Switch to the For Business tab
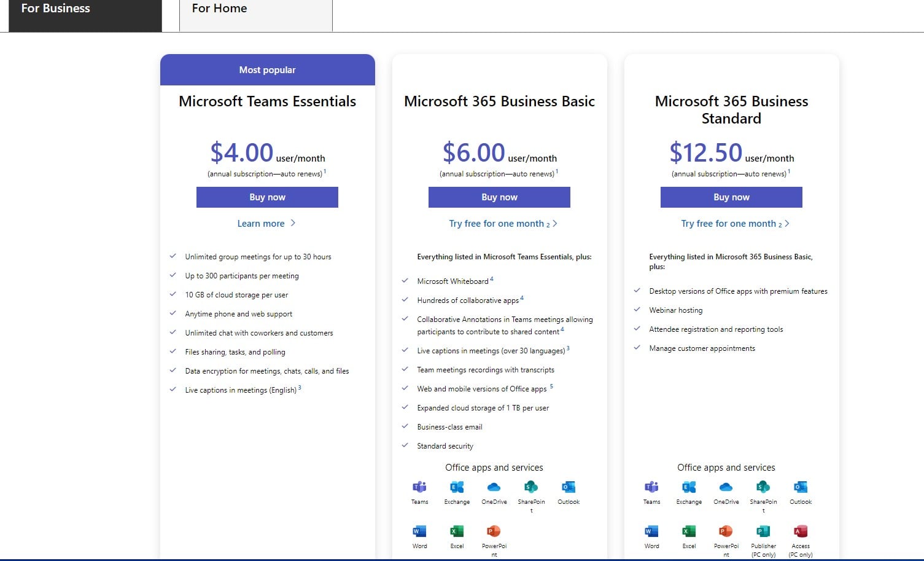The image size is (924, 561). (x=85, y=15)
